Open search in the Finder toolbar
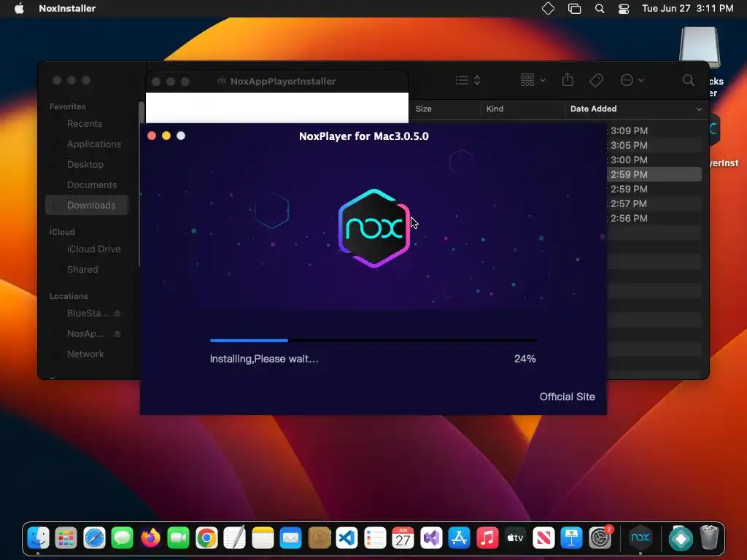The height and width of the screenshot is (560, 747). pyautogui.click(x=688, y=80)
